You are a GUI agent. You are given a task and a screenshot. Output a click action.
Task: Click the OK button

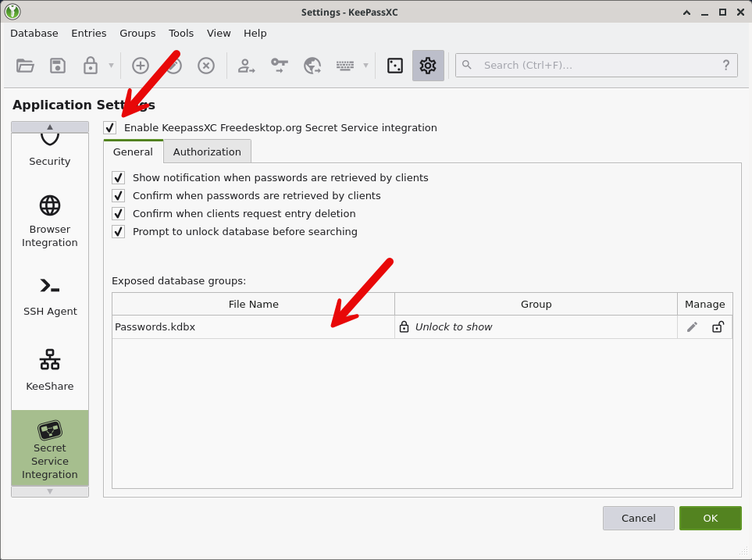(x=711, y=519)
